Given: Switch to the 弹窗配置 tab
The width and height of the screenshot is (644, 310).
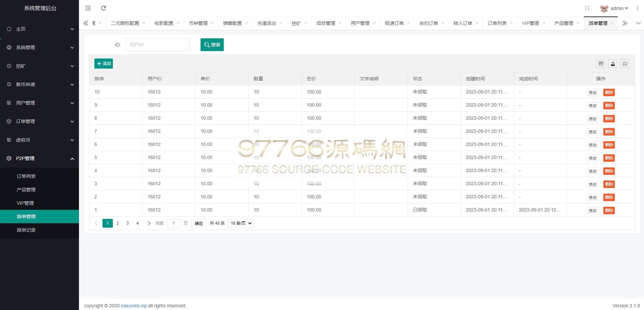Looking at the screenshot, I should tap(232, 23).
